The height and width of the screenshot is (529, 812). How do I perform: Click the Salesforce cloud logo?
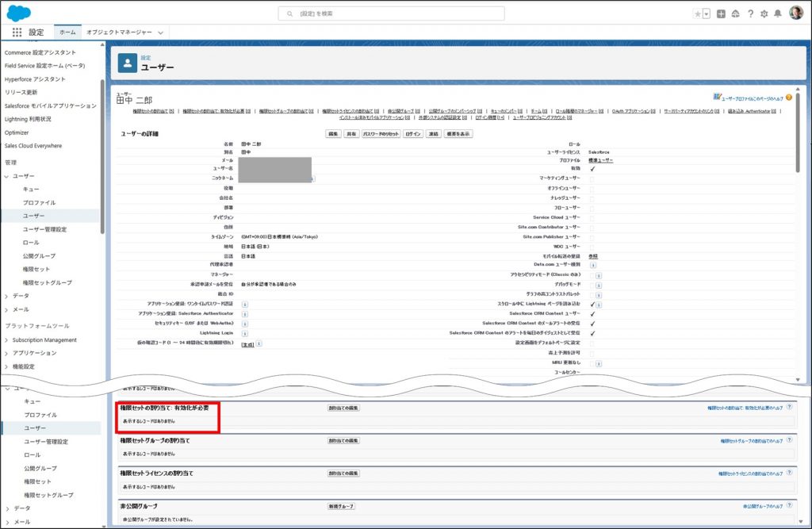pyautogui.click(x=18, y=13)
